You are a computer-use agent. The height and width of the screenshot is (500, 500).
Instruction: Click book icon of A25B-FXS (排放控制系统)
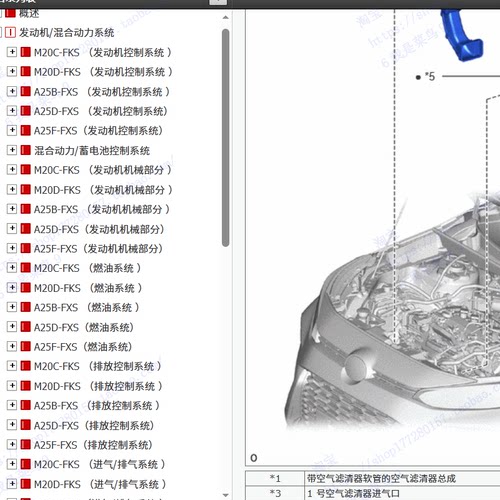tap(26, 405)
